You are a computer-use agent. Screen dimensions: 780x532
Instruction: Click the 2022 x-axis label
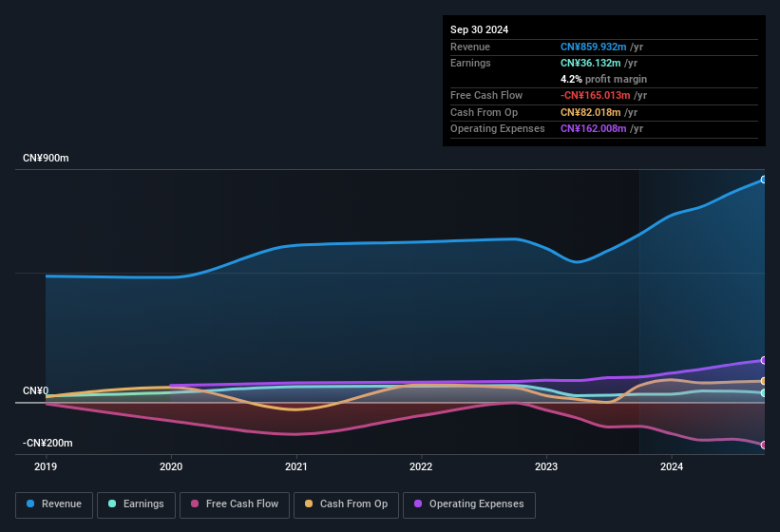pyautogui.click(x=421, y=466)
